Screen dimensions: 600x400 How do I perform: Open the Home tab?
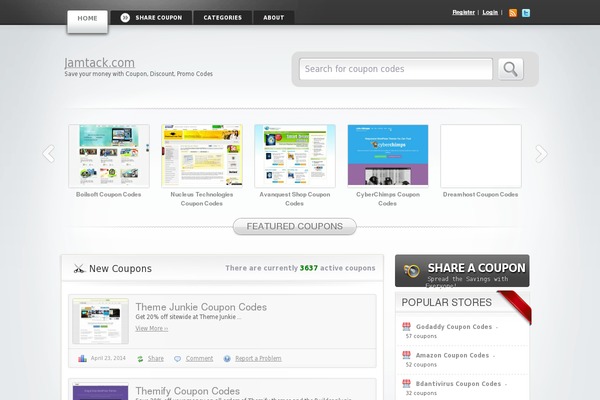tap(87, 18)
